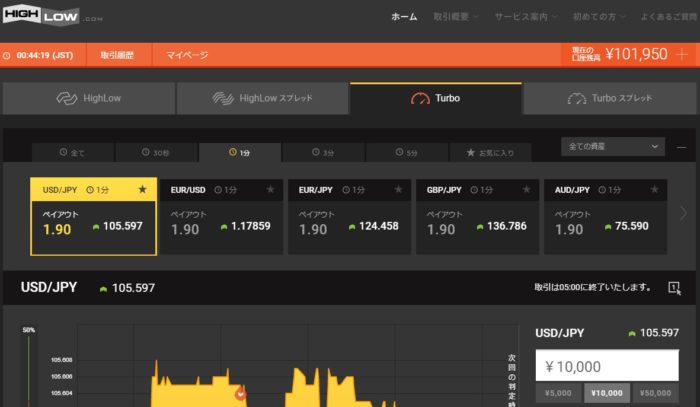Show next assets with right chevron

pyautogui.click(x=683, y=213)
